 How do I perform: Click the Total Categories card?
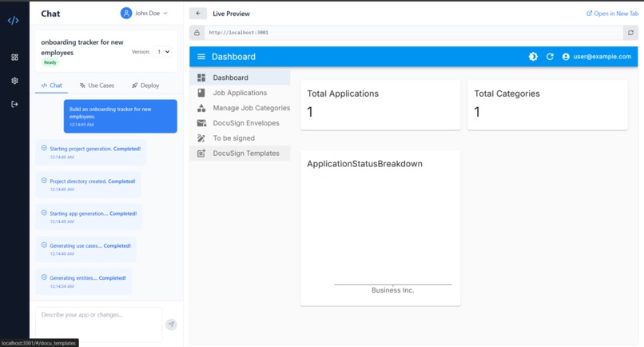(547, 106)
